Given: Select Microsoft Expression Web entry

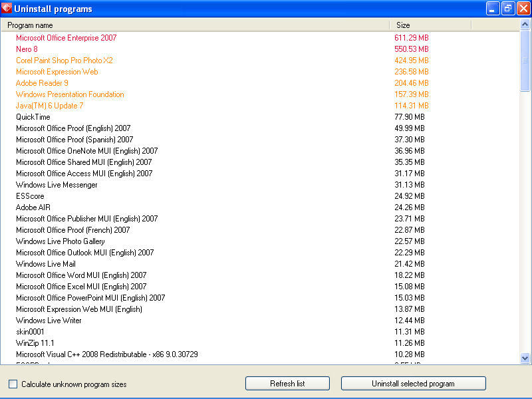Looking at the screenshot, I should point(57,72).
